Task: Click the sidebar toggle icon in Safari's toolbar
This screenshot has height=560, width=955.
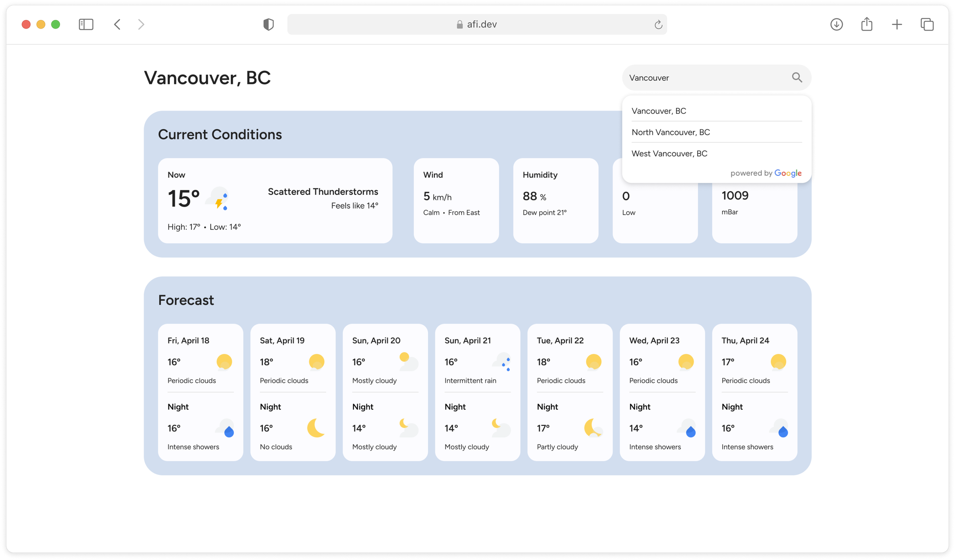Action: (86, 24)
